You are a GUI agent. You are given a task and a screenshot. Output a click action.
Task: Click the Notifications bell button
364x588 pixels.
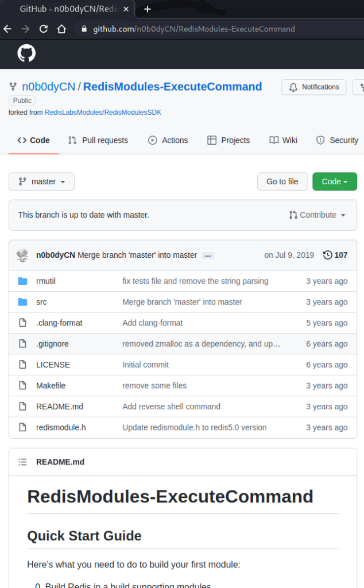click(314, 87)
